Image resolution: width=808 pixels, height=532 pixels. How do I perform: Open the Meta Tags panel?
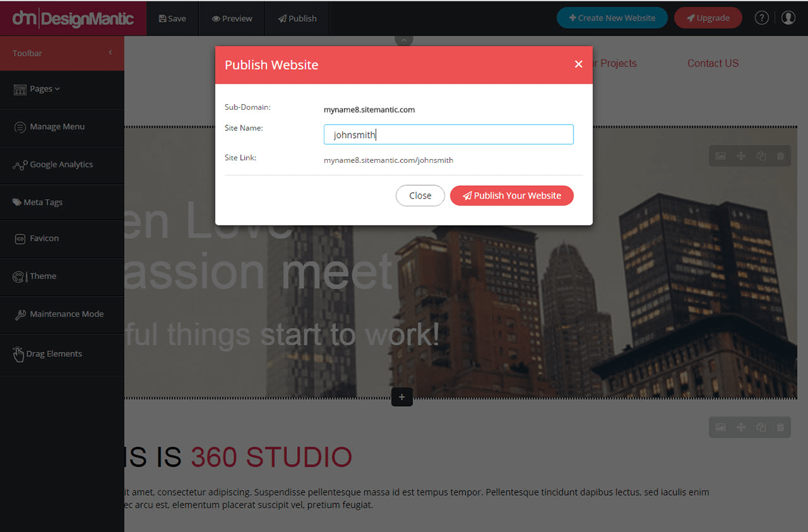[x=43, y=202]
